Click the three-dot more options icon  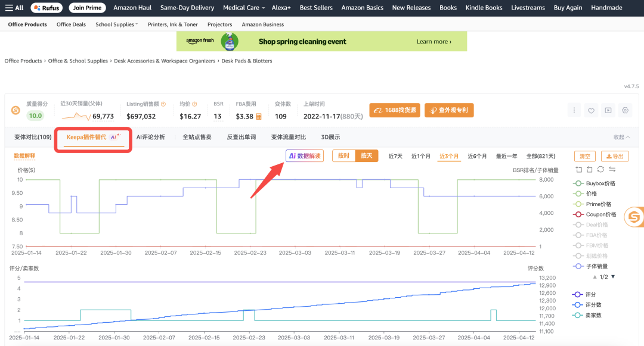pyautogui.click(x=574, y=110)
